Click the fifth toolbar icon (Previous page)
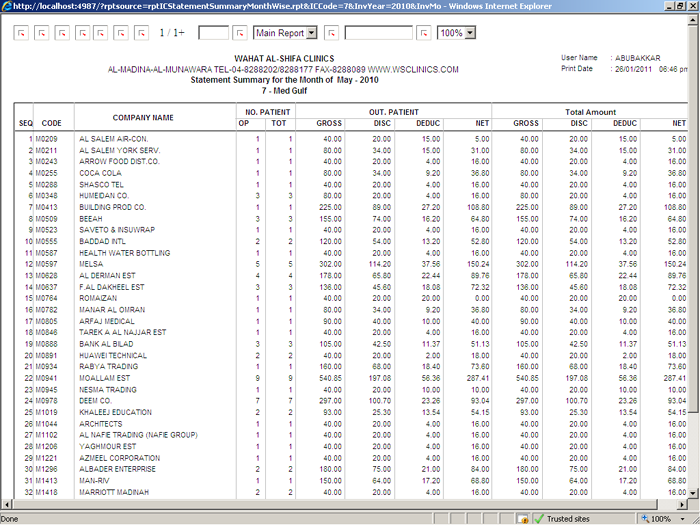 [x=100, y=33]
